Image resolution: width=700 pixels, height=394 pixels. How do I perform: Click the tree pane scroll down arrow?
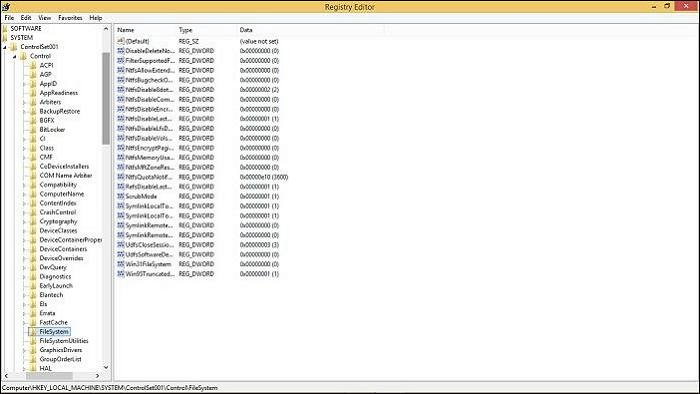(x=106, y=368)
